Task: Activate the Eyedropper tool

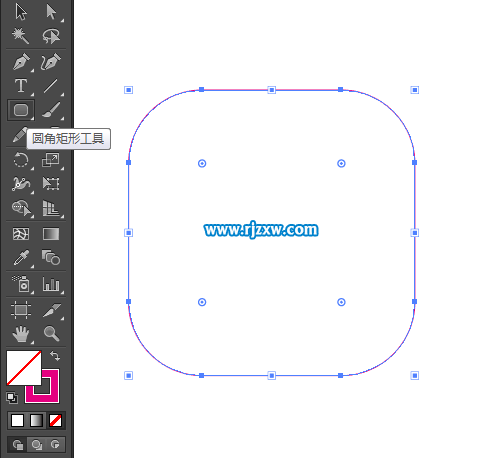Action: [21, 257]
